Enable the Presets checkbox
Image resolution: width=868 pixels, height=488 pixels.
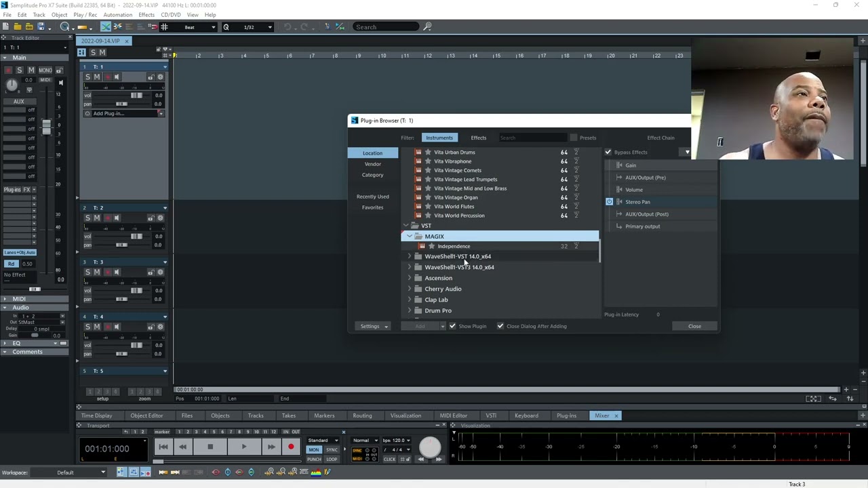point(574,138)
